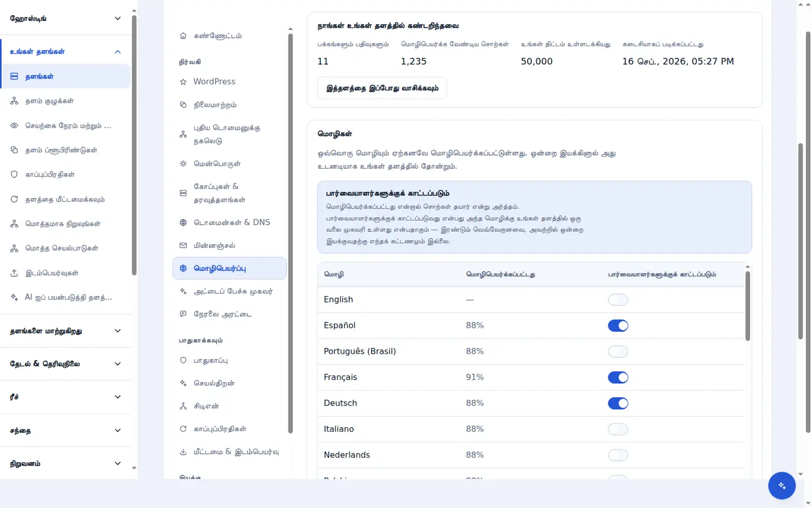Click the இத்தளத்தை இப்போது வாசிக்கவும் button
Image resolution: width=812 pixels, height=508 pixels.
[x=382, y=88]
